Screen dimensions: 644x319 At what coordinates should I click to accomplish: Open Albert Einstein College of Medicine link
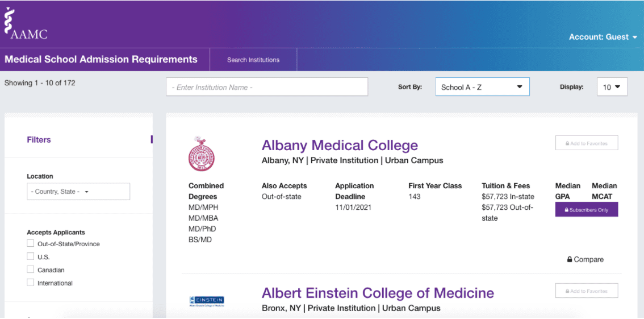(378, 293)
